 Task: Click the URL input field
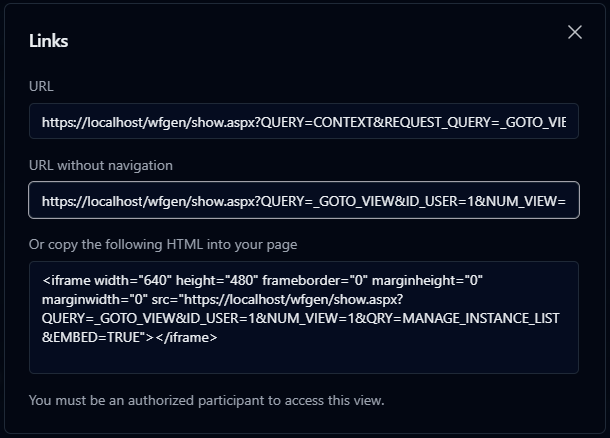pos(304,122)
